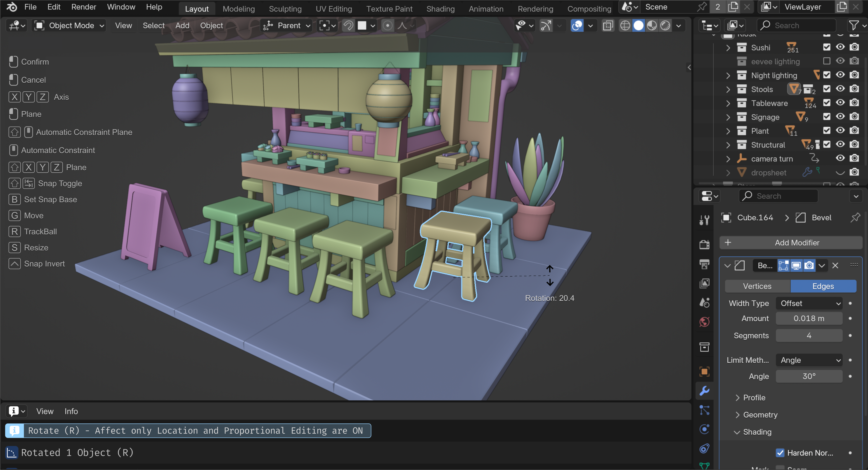The width and height of the screenshot is (868, 470).
Task: Hide the Sushi collection with eye icon
Action: coord(840,47)
